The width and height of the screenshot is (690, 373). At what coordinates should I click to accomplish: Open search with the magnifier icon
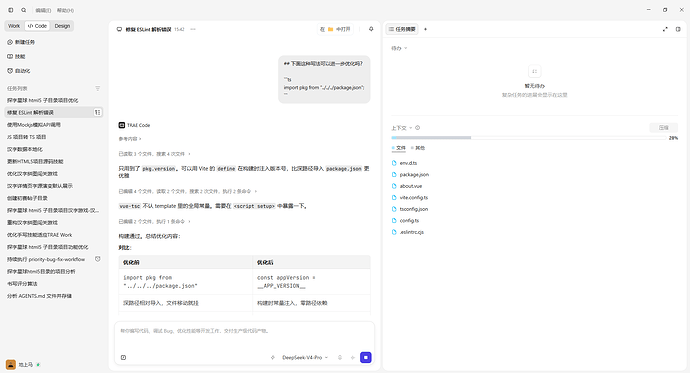point(24,10)
